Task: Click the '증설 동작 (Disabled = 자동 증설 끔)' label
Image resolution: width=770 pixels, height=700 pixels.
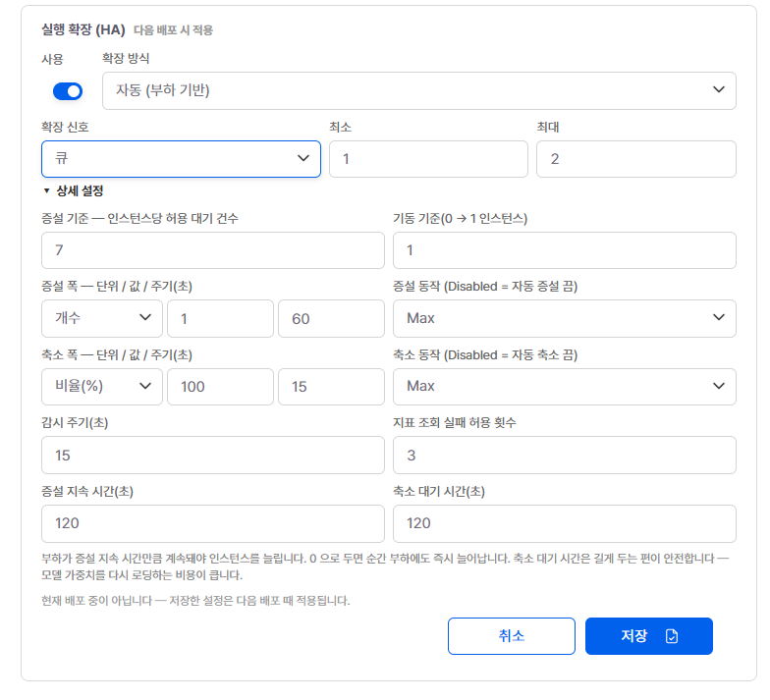Action: 485,287
